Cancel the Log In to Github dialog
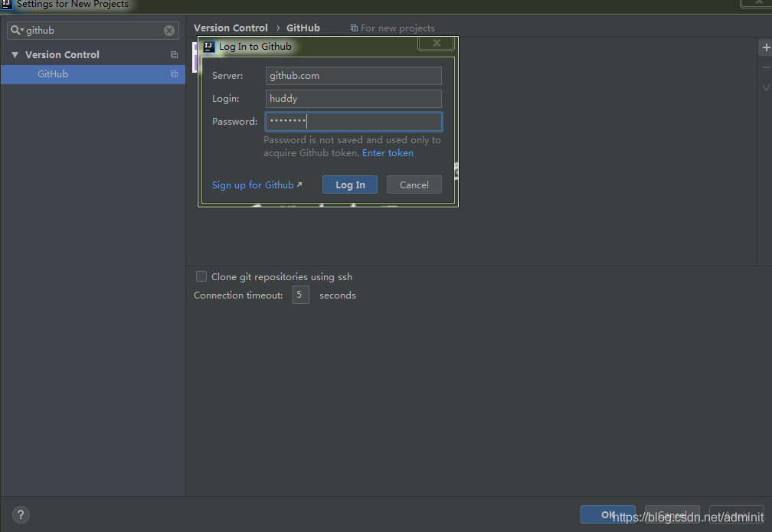The height and width of the screenshot is (532, 772). (414, 184)
